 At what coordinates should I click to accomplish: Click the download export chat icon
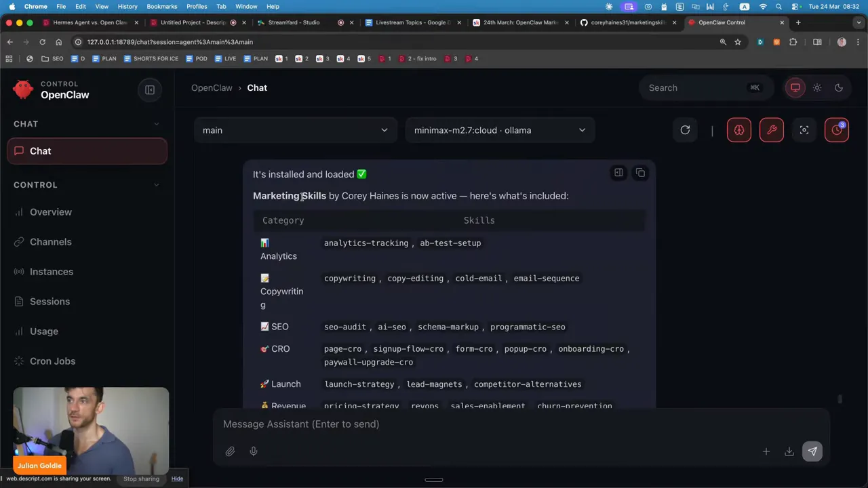789,451
